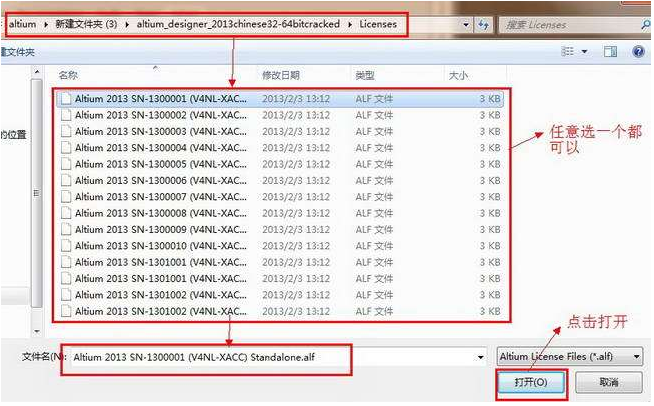Select file Altium 2013 SN-1300001
The width and height of the screenshot is (654, 406).
(280, 99)
